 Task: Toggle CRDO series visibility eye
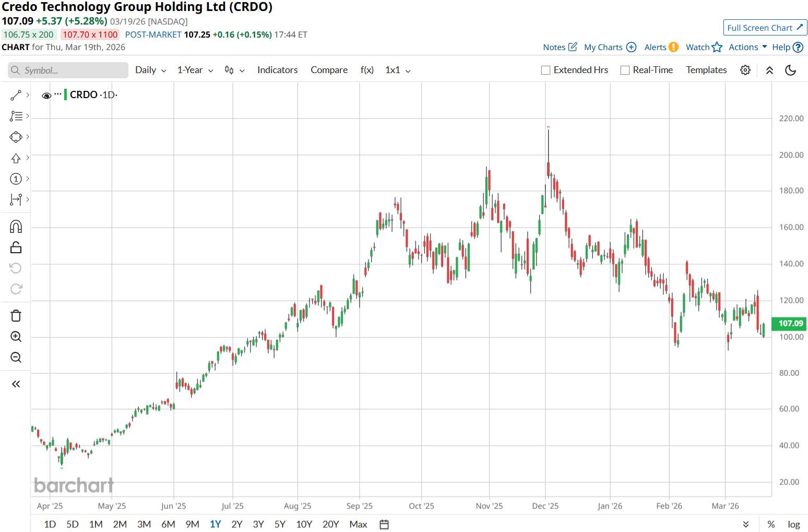pyautogui.click(x=46, y=96)
